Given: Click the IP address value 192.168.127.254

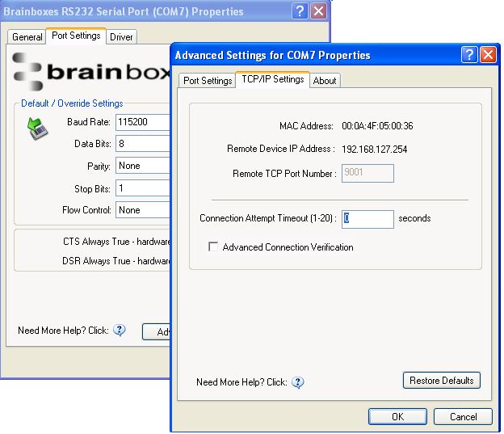Looking at the screenshot, I should [x=375, y=150].
